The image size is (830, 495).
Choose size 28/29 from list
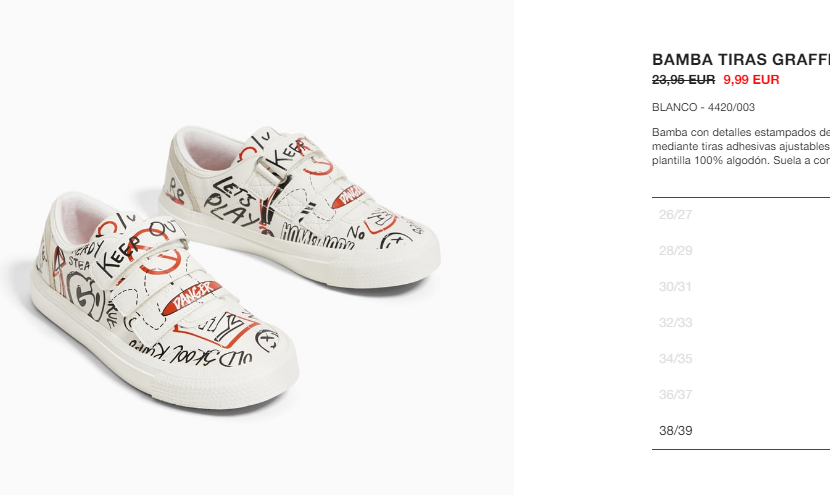click(x=741, y=250)
